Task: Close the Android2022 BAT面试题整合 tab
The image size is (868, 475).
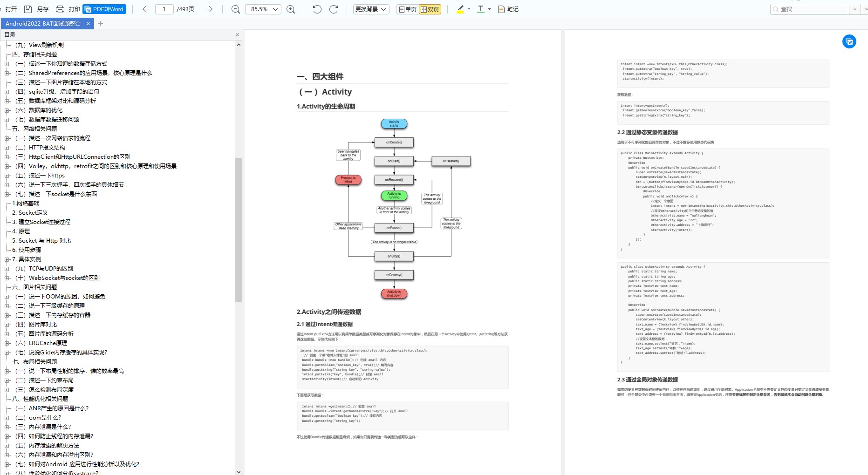Action: [x=88, y=23]
